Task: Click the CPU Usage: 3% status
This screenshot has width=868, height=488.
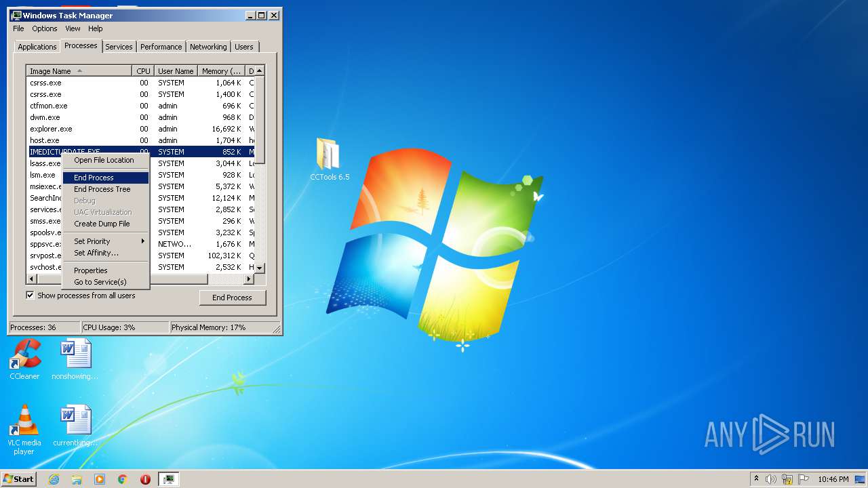Action: pyautogui.click(x=125, y=327)
